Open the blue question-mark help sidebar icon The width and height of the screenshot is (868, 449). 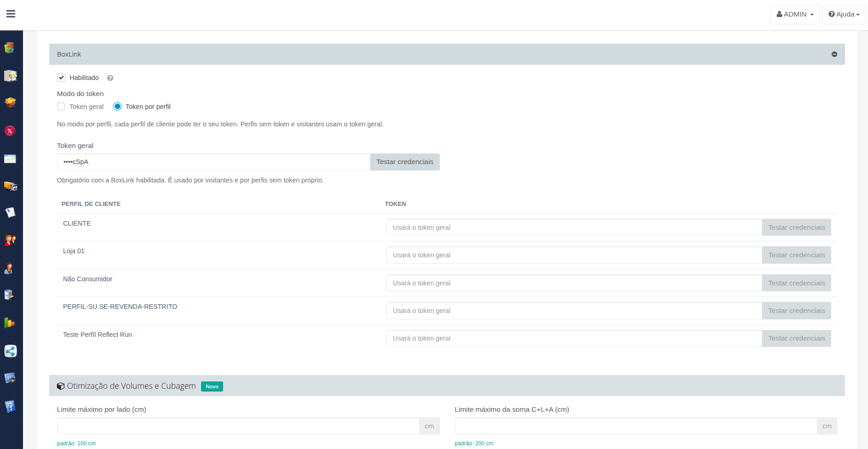coord(10,406)
